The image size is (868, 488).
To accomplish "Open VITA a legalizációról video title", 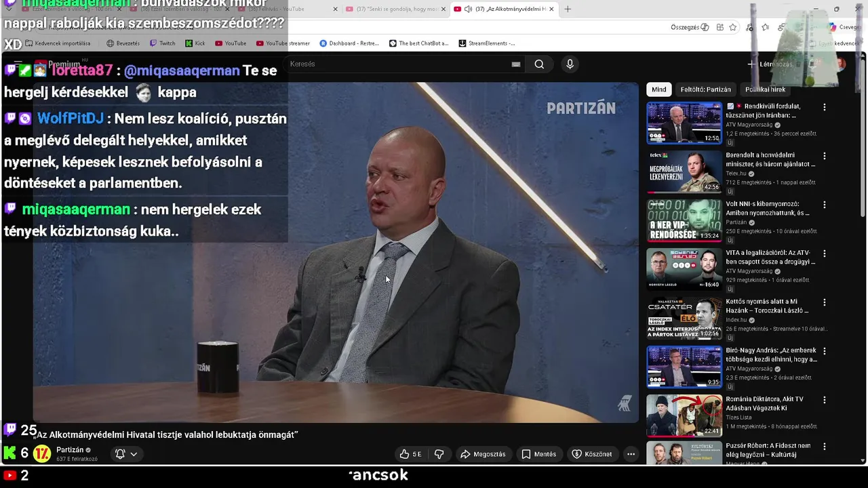I will click(x=770, y=257).
